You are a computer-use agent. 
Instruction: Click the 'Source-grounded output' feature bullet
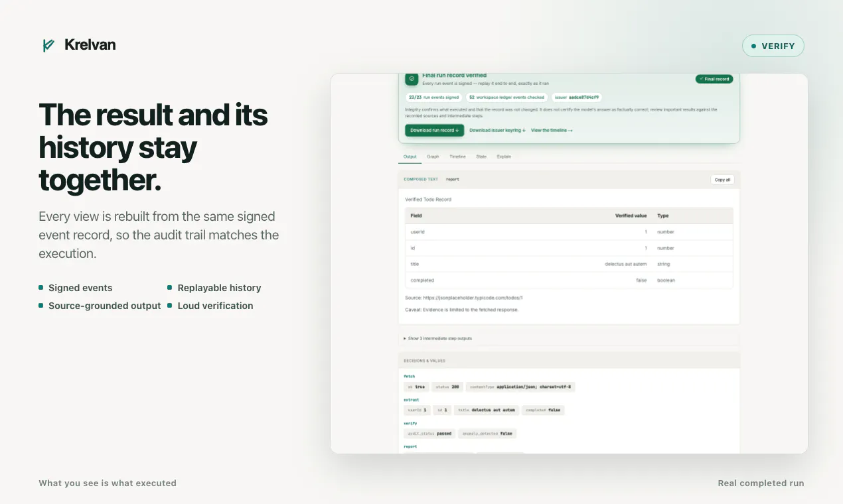[x=100, y=306]
